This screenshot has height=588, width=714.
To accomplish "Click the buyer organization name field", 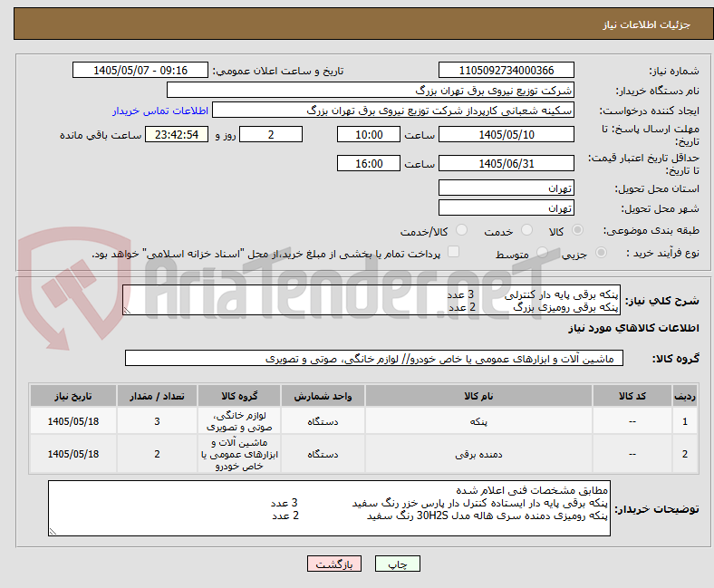I will 371,91.
